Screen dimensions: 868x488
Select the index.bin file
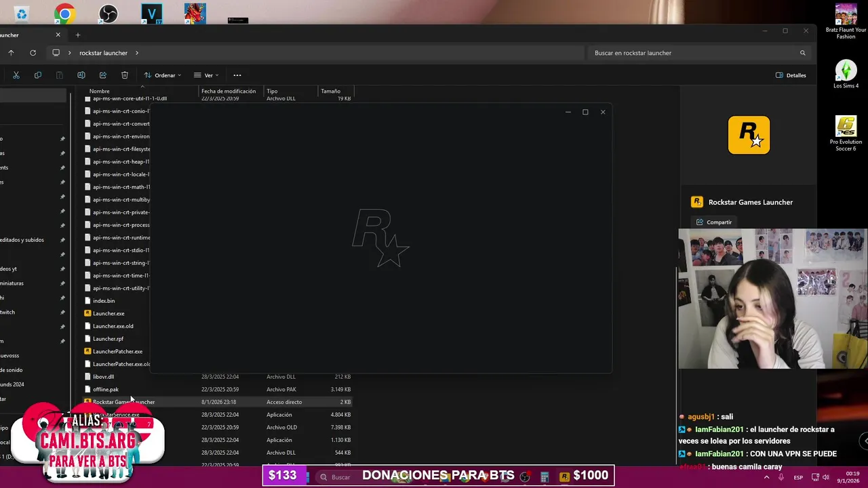click(x=104, y=301)
